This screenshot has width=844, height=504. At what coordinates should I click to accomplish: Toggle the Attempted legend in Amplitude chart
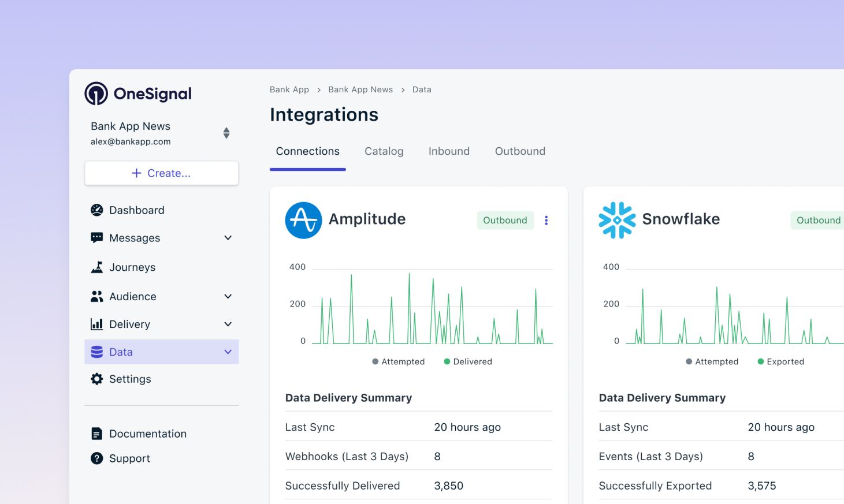pyautogui.click(x=399, y=361)
